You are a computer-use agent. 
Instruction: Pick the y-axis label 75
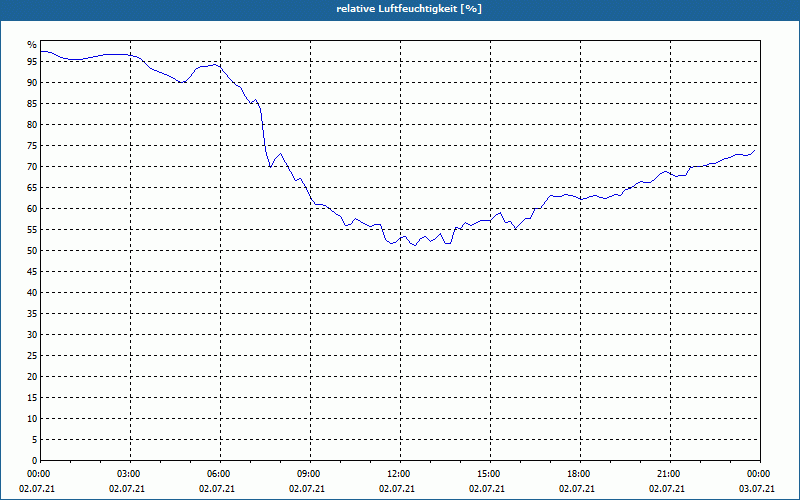point(32,146)
